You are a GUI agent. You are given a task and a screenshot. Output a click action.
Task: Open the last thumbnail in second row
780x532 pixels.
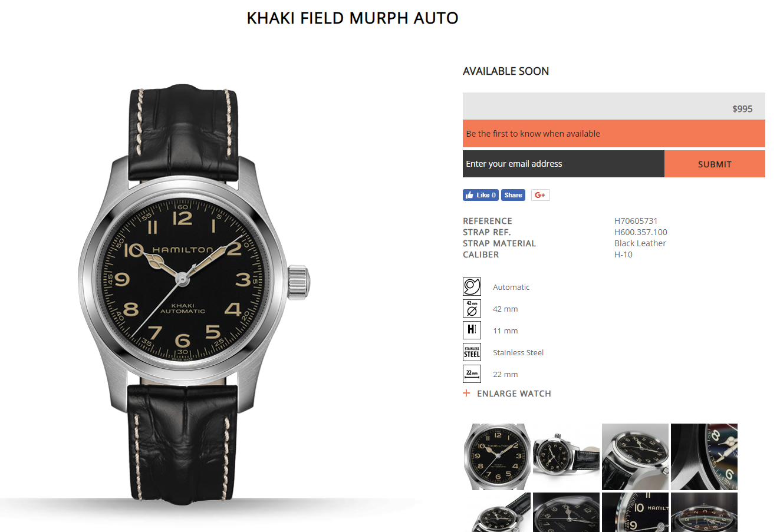click(704, 512)
